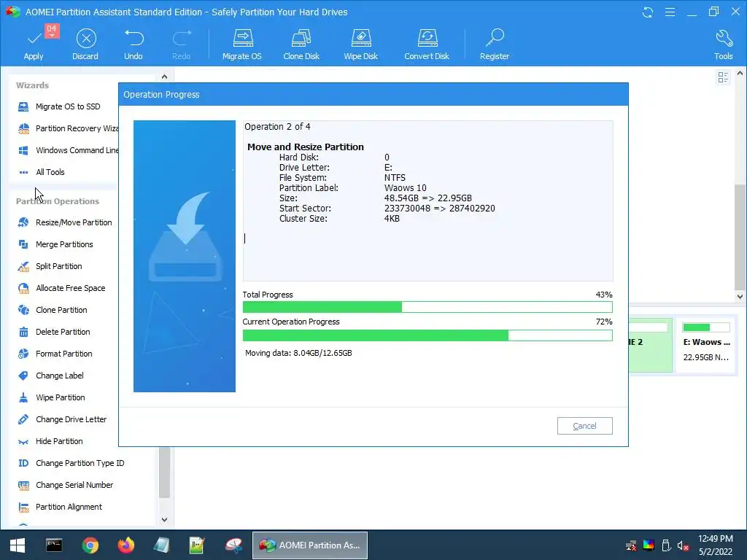This screenshot has width=747, height=560.
Task: Click the muted volume tray icon
Action: tap(683, 545)
